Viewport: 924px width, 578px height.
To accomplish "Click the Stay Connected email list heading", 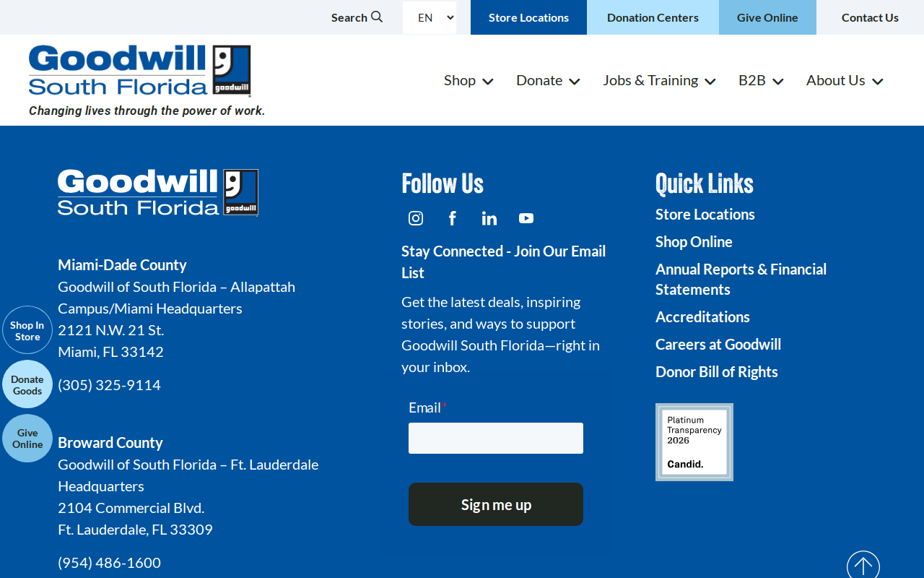I will click(504, 262).
